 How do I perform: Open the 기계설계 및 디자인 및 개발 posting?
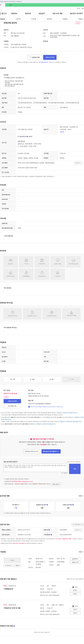point(12,608)
